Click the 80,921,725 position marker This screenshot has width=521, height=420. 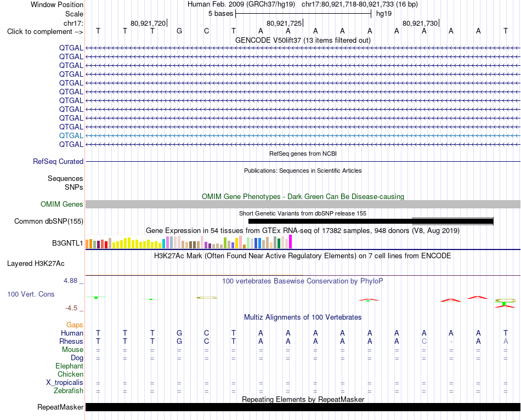tap(284, 23)
